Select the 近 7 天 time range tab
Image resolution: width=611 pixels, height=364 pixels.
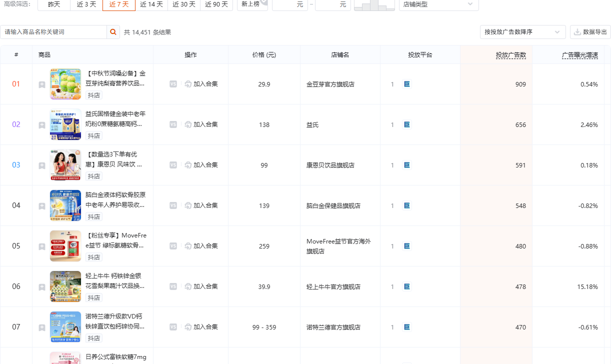[119, 4]
